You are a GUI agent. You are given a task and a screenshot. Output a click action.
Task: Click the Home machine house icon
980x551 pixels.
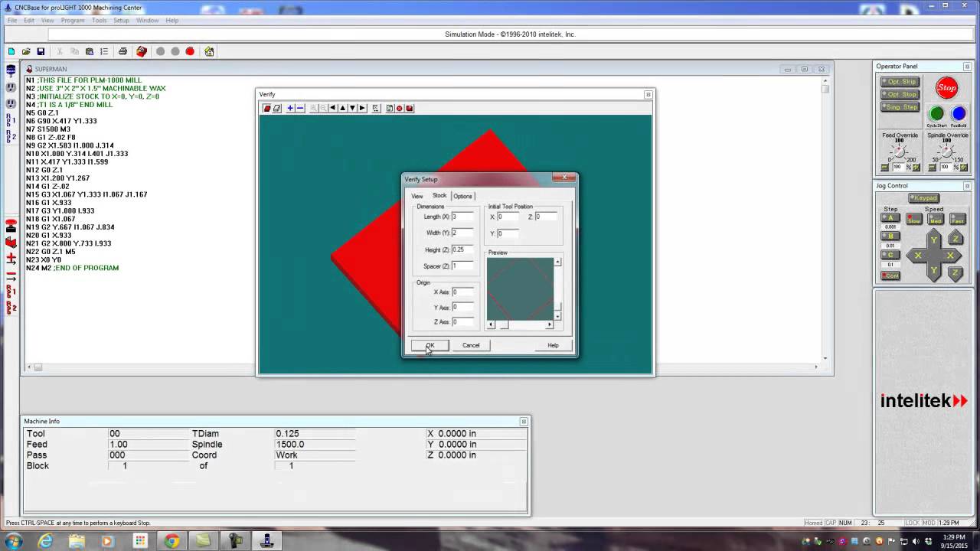[x=209, y=51]
